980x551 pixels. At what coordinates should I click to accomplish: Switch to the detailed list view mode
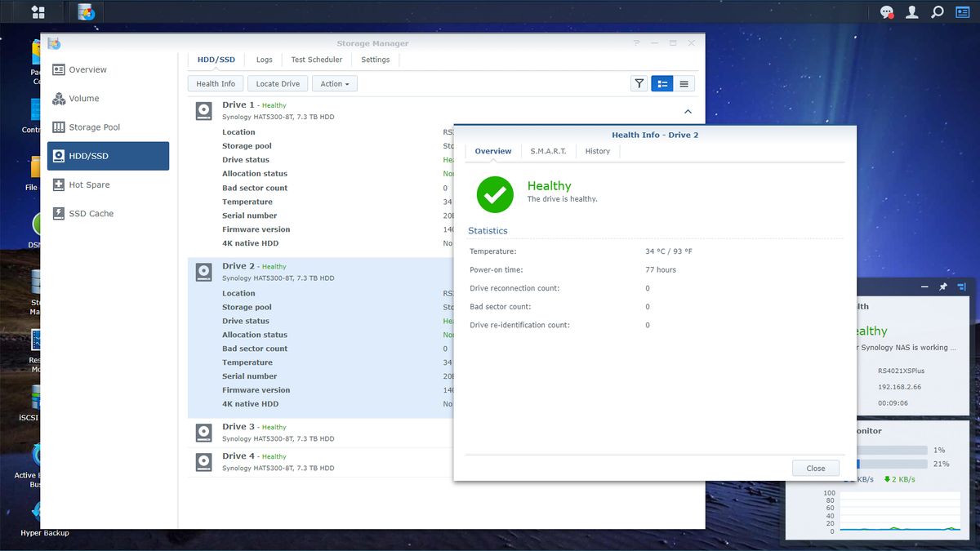(x=661, y=82)
